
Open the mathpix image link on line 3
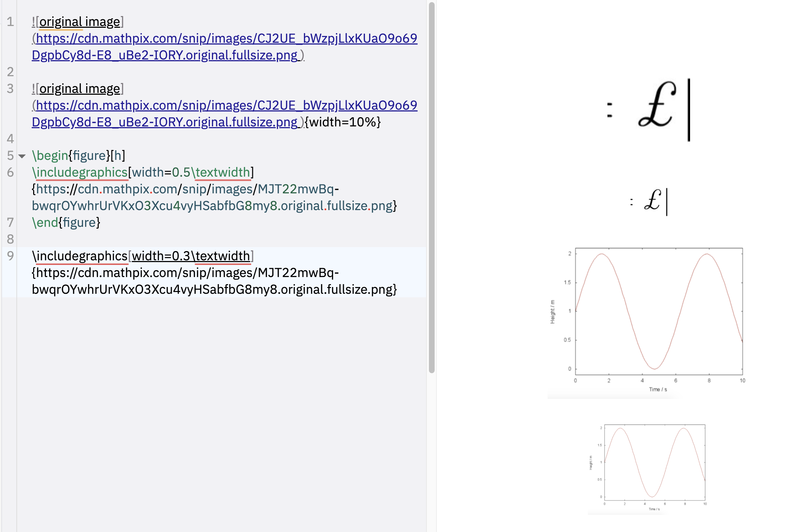tap(224, 114)
